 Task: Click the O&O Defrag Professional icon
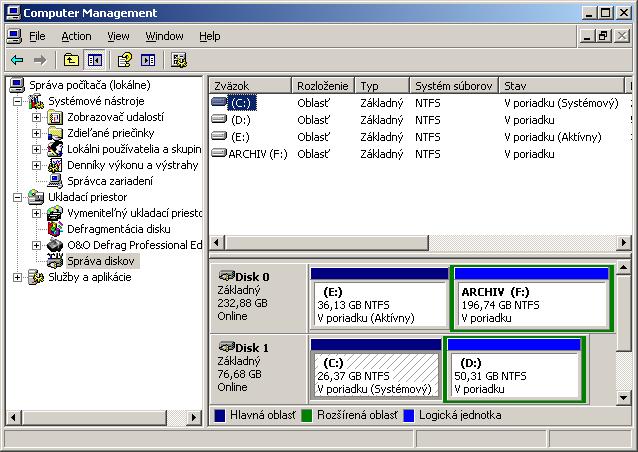pyautogui.click(x=55, y=245)
